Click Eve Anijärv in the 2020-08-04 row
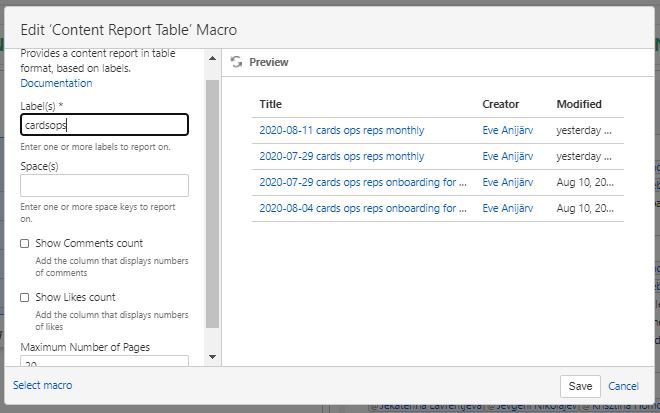This screenshot has width=660, height=413. pos(508,208)
